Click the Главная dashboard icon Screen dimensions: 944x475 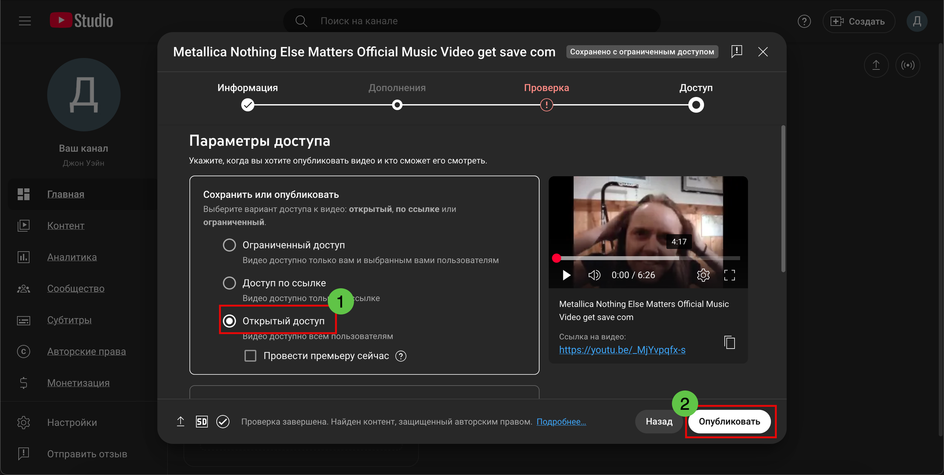[x=23, y=194]
